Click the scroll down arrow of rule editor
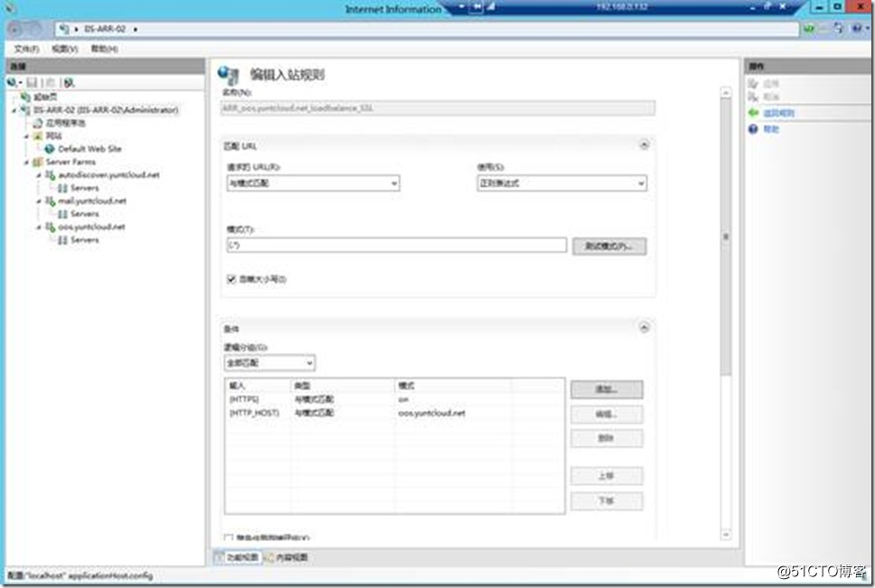The width and height of the screenshot is (875, 588). (726, 535)
